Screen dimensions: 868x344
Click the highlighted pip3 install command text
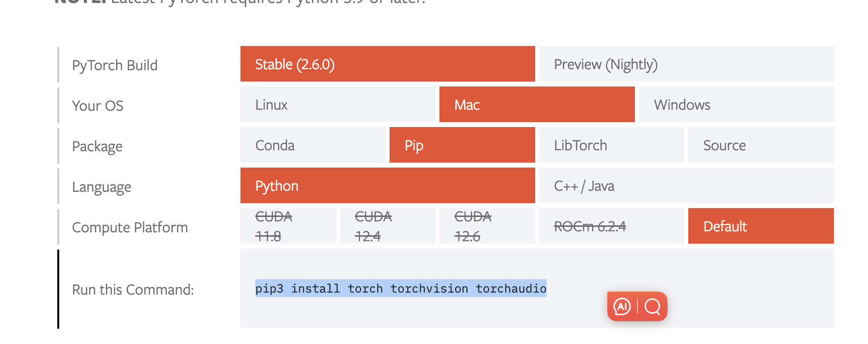click(x=400, y=289)
